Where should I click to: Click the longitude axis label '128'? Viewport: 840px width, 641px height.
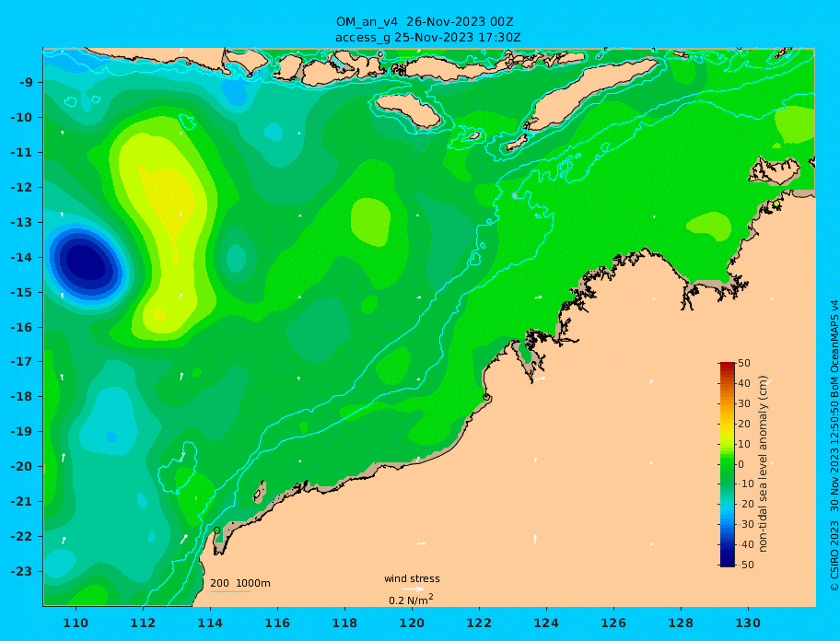coord(681,624)
